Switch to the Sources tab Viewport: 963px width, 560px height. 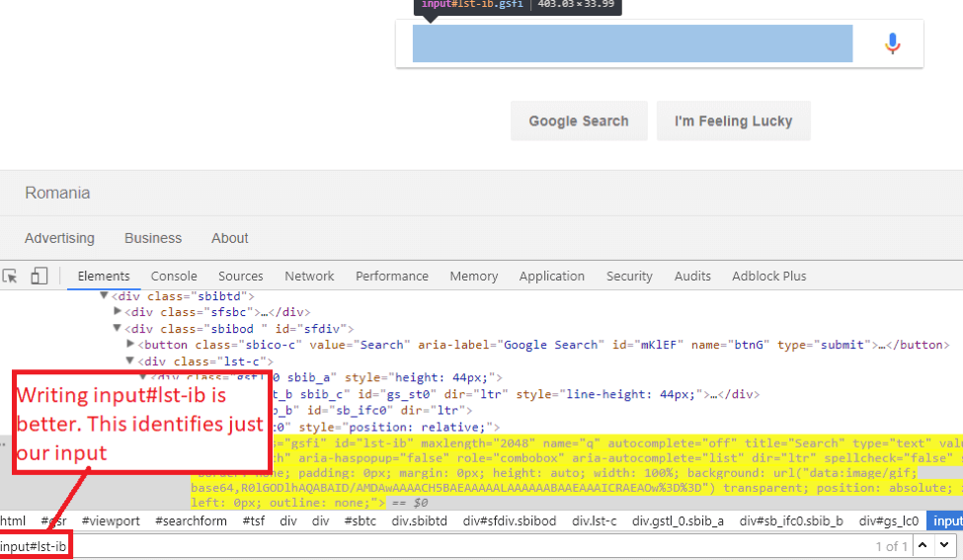point(241,277)
